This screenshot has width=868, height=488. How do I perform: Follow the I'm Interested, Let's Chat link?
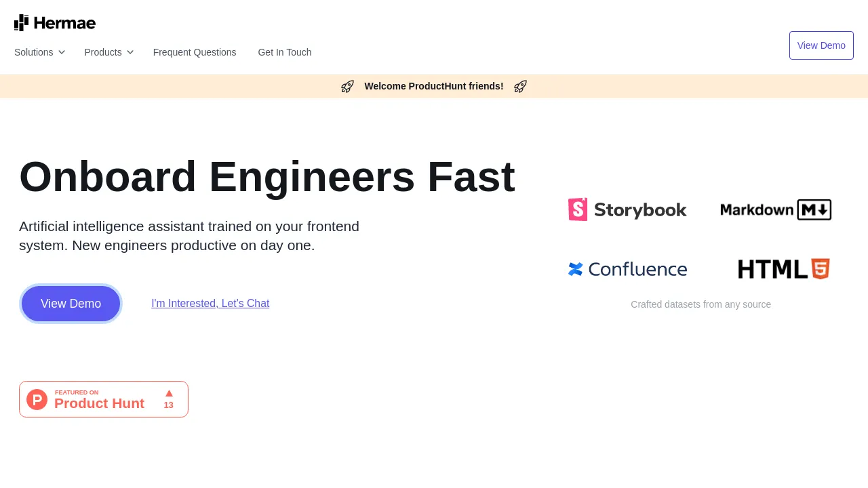(210, 304)
